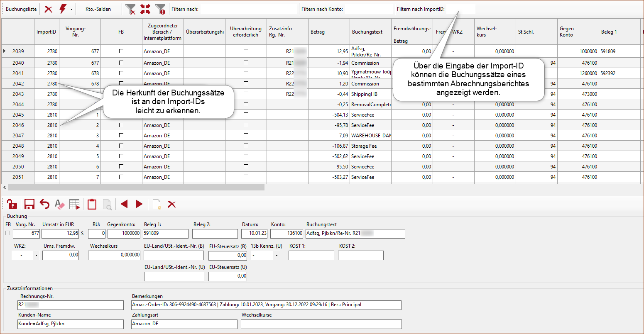Image resolution: width=644 pixels, height=334 pixels.
Task: Click the new document icon in lower toolbar
Action: click(157, 204)
